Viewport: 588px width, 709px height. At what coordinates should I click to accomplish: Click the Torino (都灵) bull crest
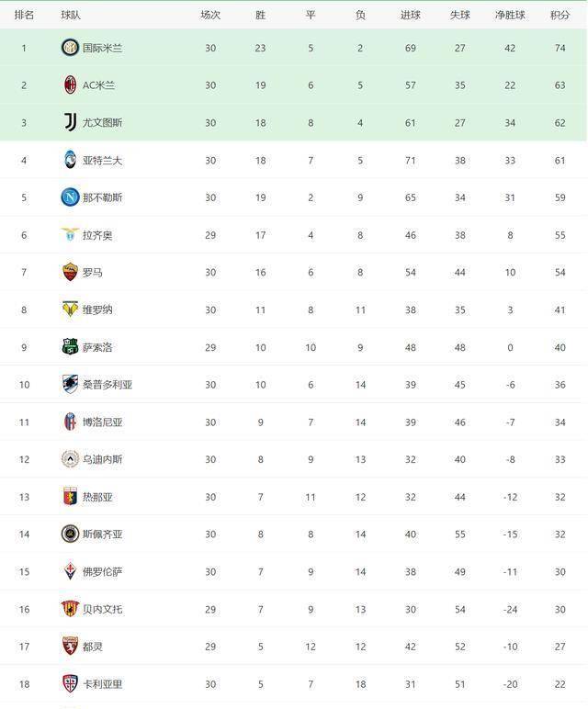[x=70, y=646]
